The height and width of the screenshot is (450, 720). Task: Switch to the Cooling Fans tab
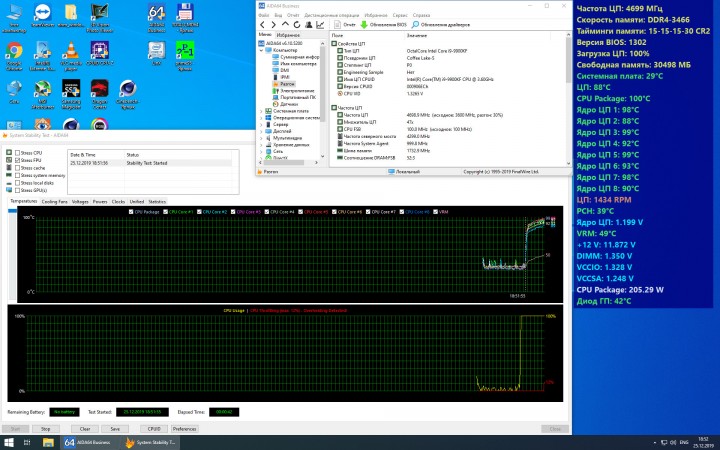tap(55, 202)
